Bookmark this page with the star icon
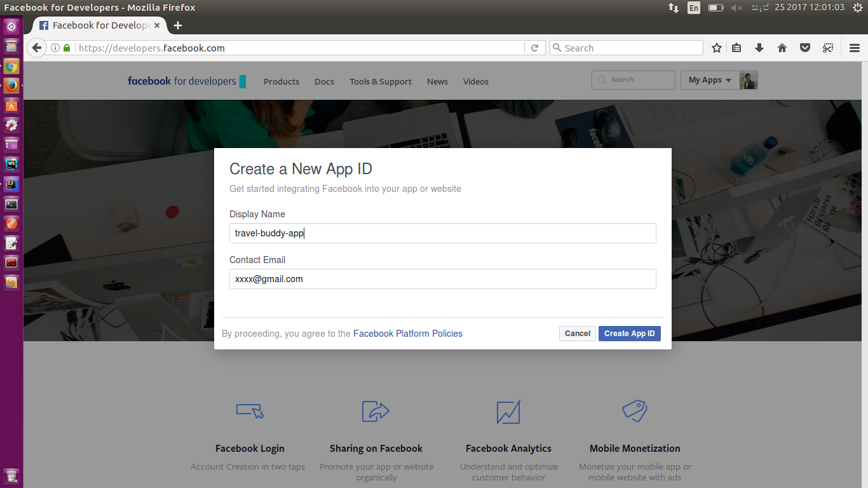Image resolution: width=868 pixels, height=488 pixels. coord(717,48)
